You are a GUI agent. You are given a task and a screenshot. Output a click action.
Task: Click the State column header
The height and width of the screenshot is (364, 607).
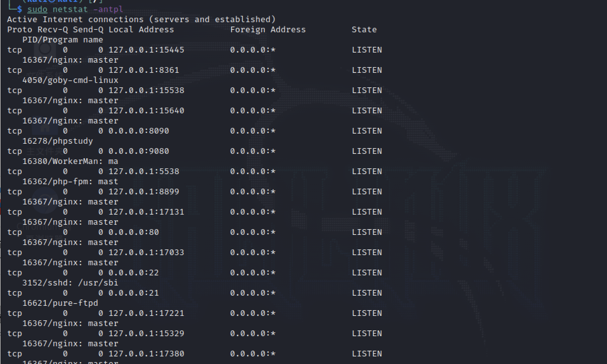coord(364,29)
